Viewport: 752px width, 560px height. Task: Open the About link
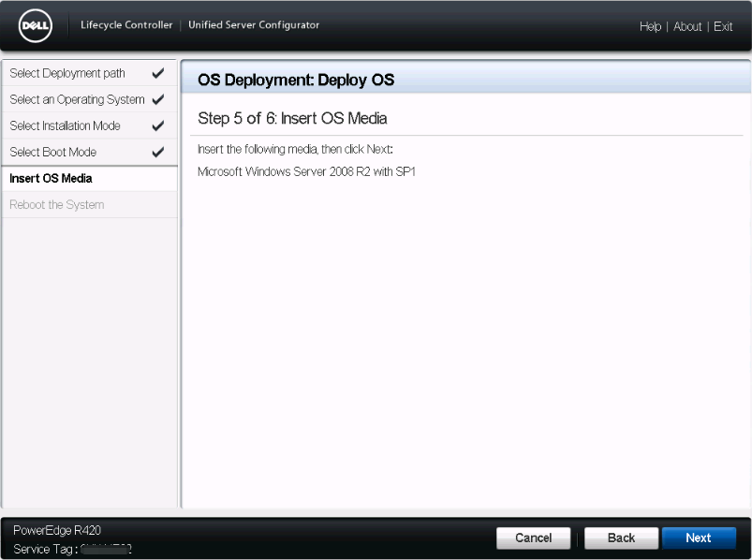click(x=687, y=26)
